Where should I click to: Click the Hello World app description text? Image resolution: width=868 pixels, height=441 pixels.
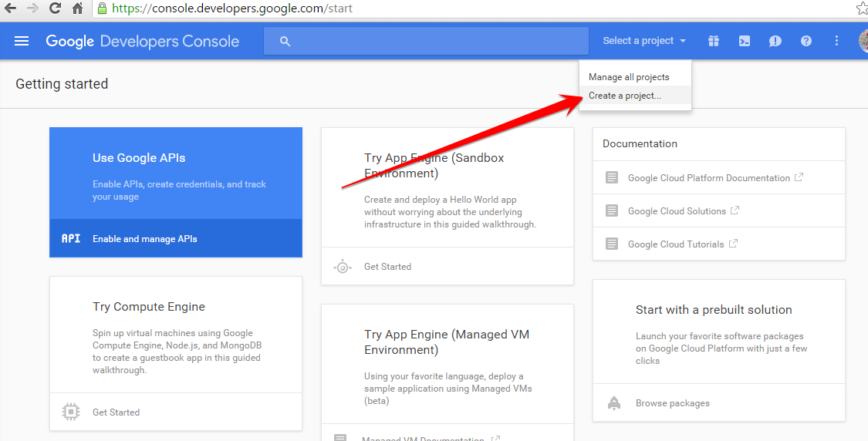click(x=450, y=212)
